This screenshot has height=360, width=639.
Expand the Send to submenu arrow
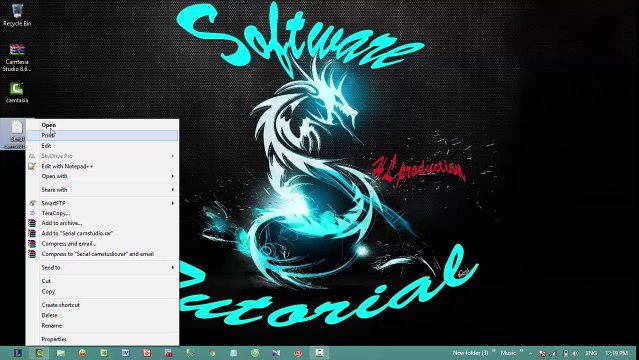point(173,267)
